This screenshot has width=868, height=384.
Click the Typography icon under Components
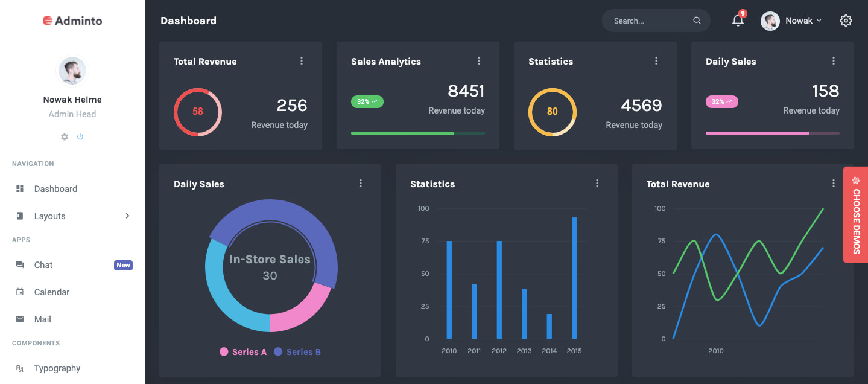(x=20, y=368)
